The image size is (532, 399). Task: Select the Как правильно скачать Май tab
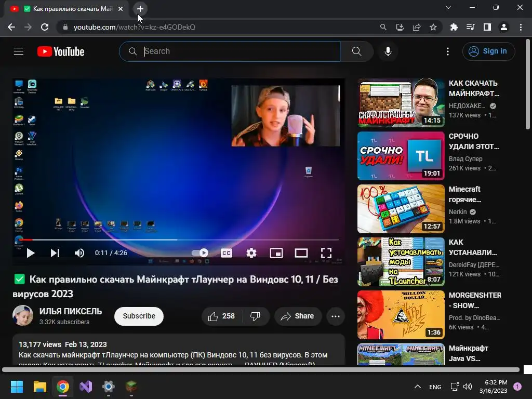[x=66, y=9]
